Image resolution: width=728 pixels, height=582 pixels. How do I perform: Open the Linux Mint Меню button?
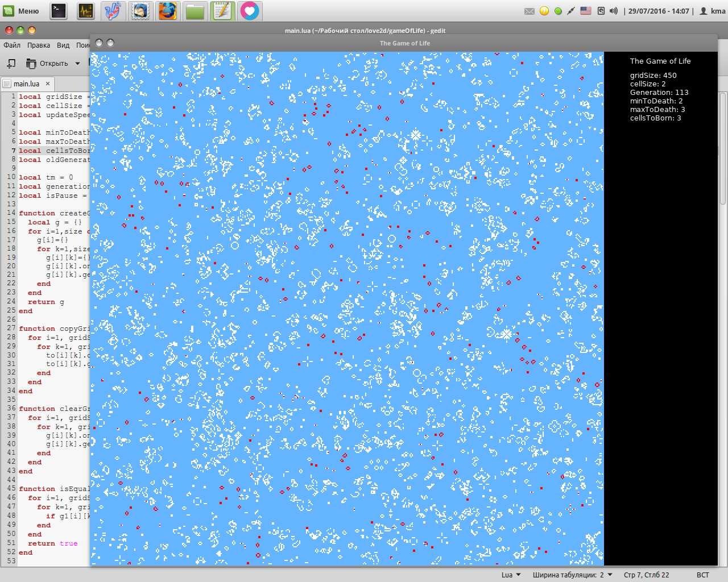(21, 11)
